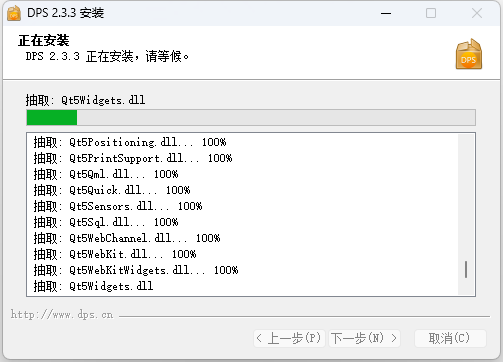Click the 取消(C) cancel button
The image size is (503, 362).
450,338
